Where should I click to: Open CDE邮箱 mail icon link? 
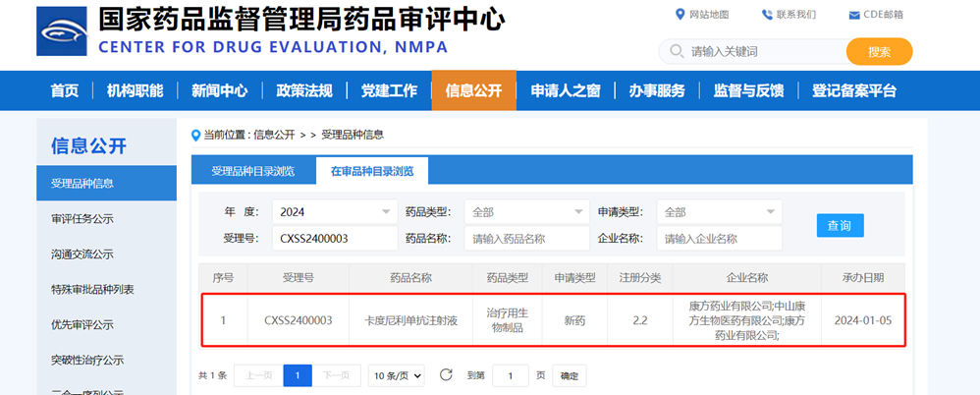853,14
